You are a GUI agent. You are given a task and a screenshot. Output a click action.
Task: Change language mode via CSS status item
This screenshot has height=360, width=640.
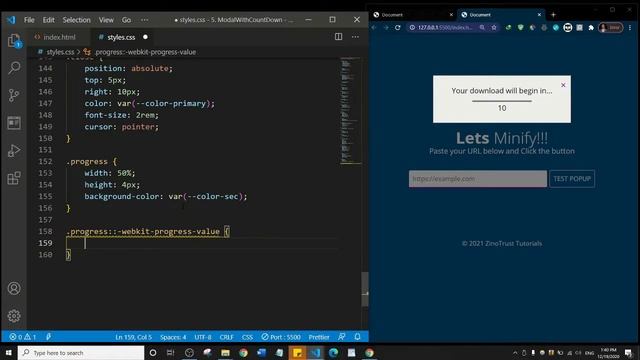(247, 337)
